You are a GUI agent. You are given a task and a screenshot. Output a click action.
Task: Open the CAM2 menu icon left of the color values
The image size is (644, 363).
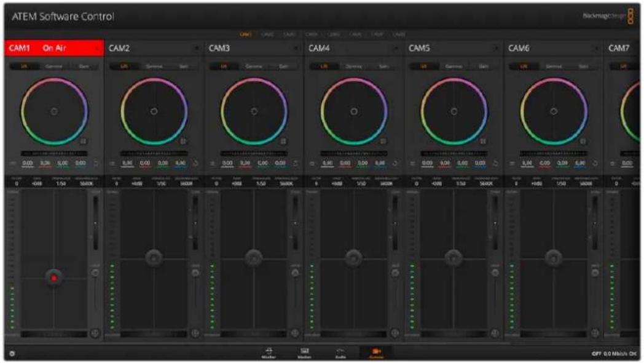(x=112, y=164)
